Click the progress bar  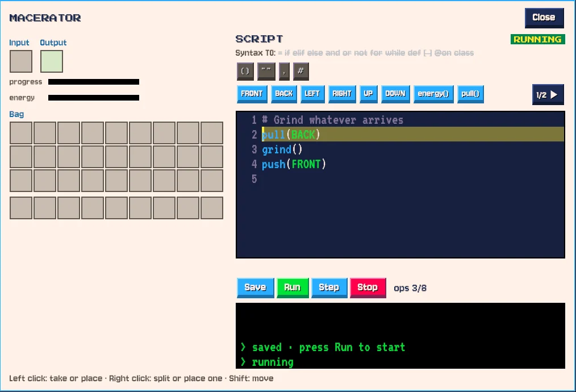point(94,82)
